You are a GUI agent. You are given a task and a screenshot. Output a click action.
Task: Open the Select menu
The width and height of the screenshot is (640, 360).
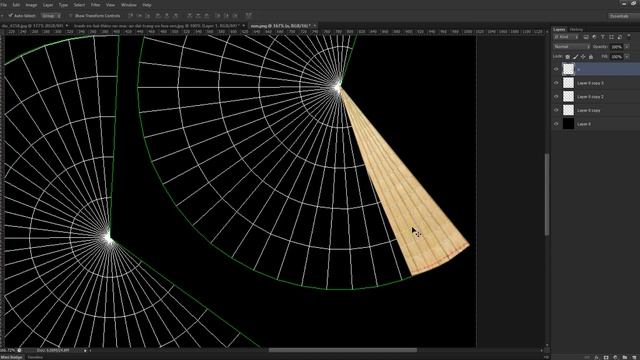[79, 5]
